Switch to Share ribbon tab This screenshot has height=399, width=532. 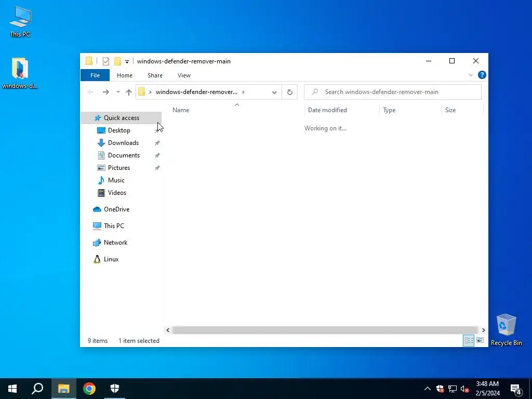click(155, 75)
